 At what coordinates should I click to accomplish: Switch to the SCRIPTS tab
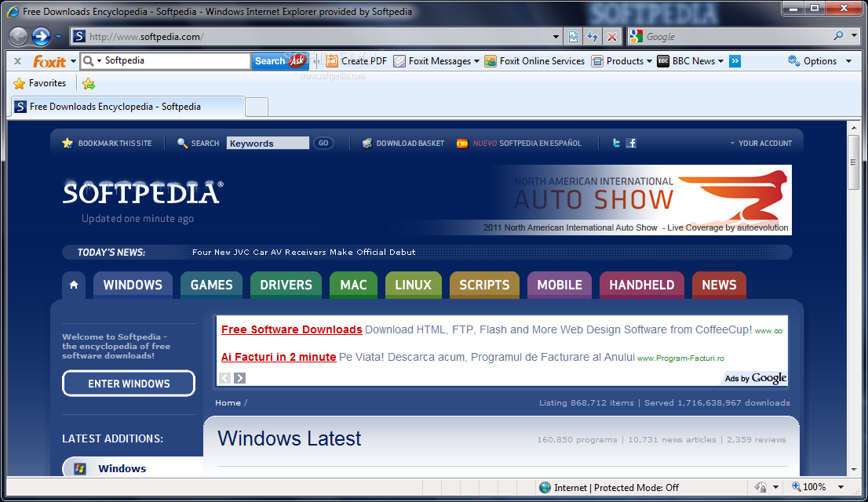pos(484,285)
